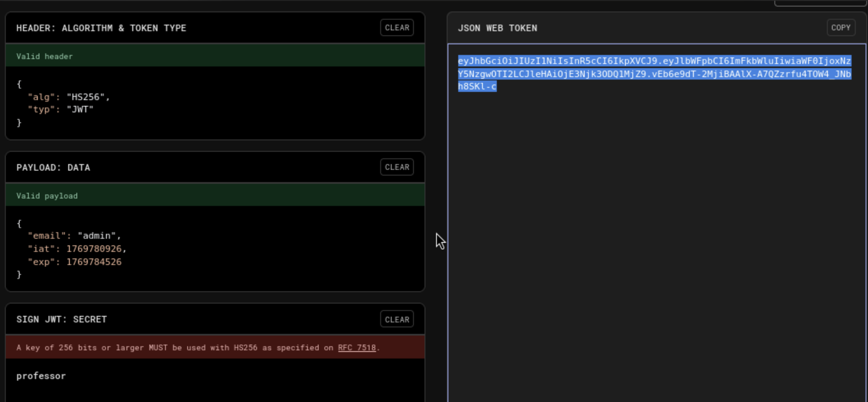Image resolution: width=868 pixels, height=402 pixels.
Task: Click the "Valid header" status banner
Action: pos(44,57)
